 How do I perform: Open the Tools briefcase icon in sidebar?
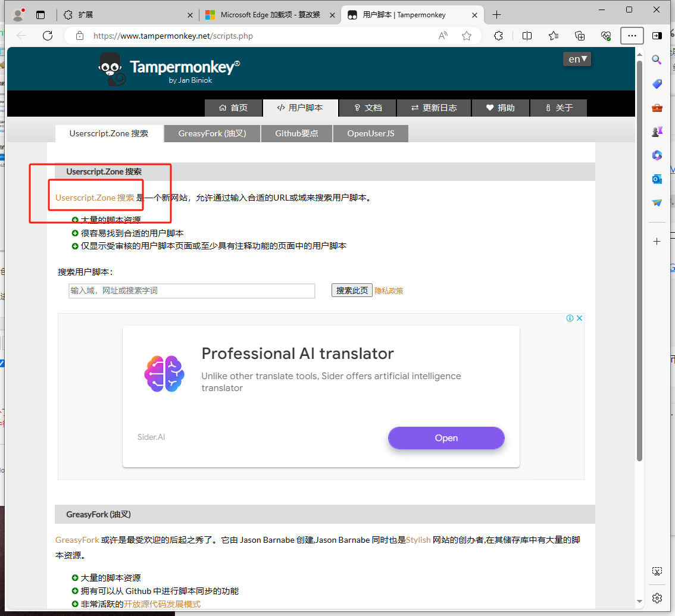point(657,108)
